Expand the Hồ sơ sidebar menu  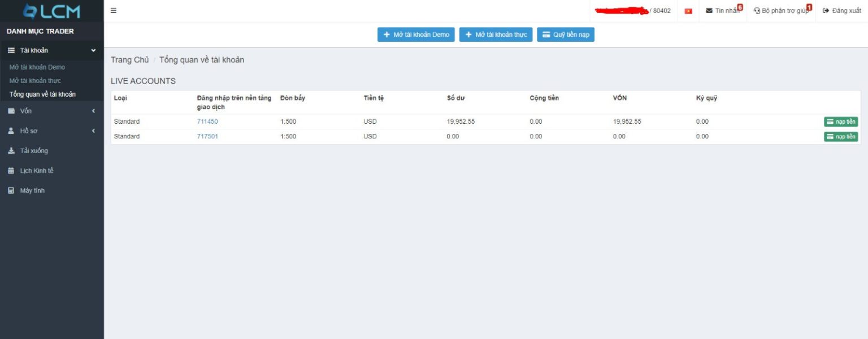point(52,131)
